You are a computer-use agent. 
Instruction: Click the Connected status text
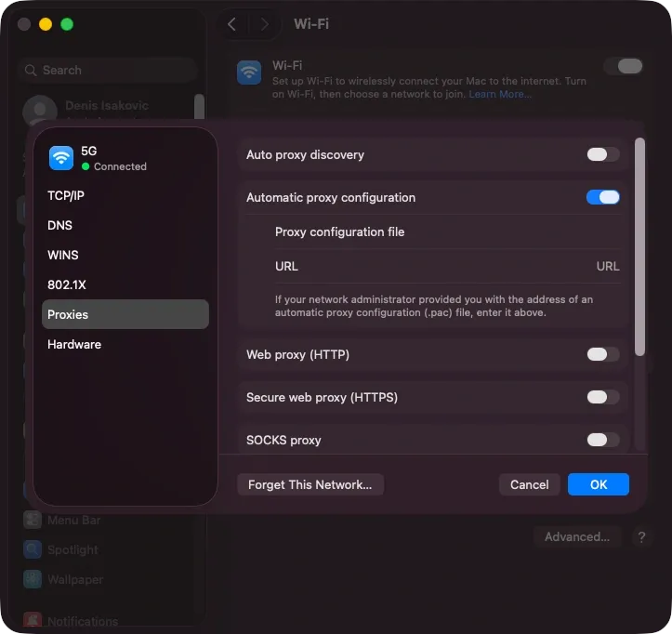(120, 166)
